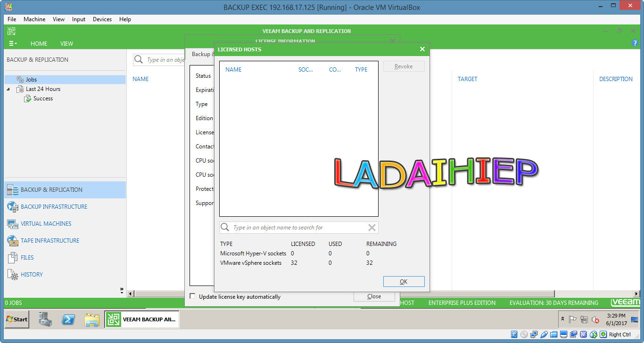Image resolution: width=644 pixels, height=343 pixels.
Task: Open the Veeam main menu dropdown
Action: (x=13, y=43)
